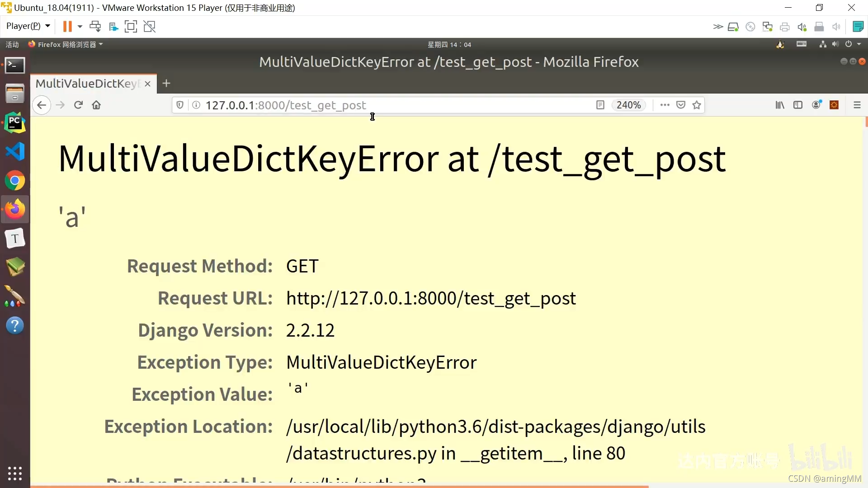The image size is (868, 488).
Task: Open the page actions three-dots menu
Action: 665,105
